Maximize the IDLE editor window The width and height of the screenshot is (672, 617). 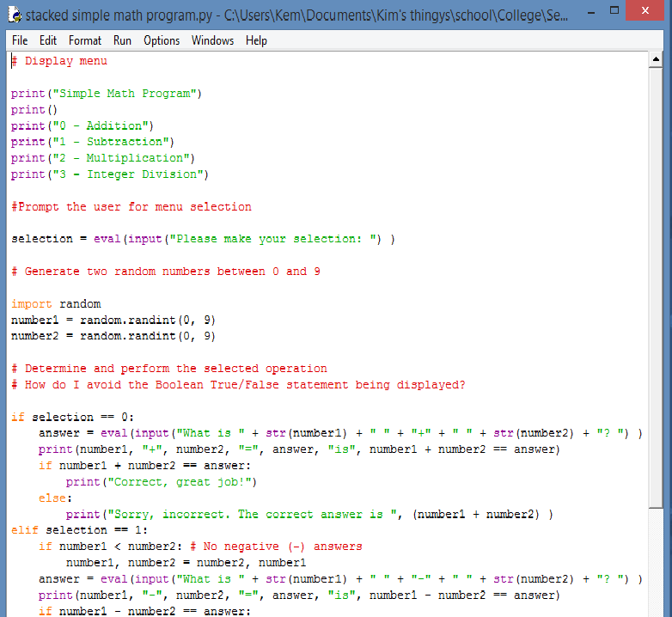coord(614,10)
